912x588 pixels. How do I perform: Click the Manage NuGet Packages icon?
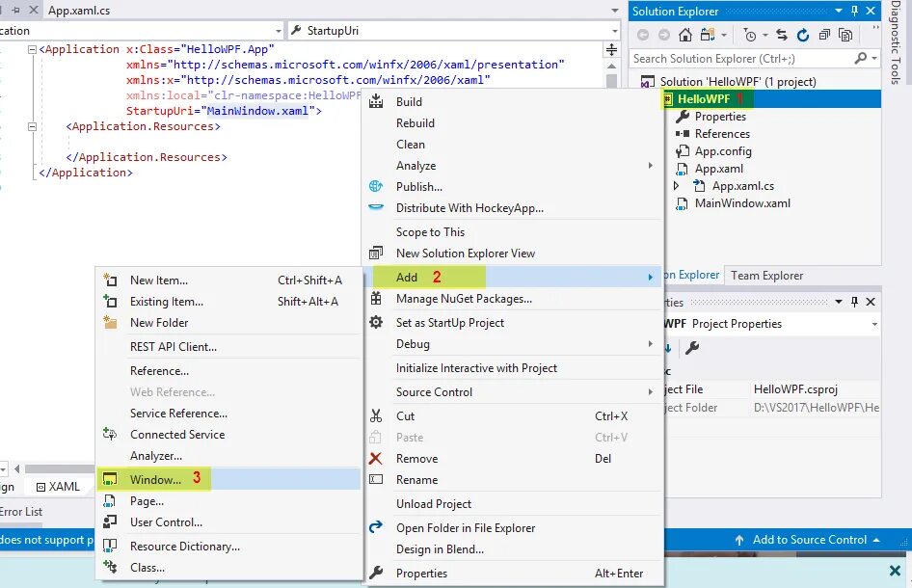[376, 299]
